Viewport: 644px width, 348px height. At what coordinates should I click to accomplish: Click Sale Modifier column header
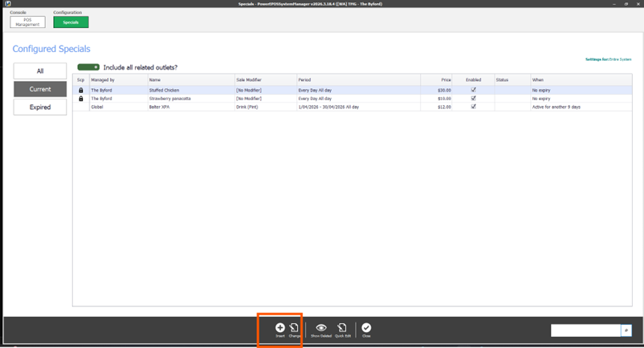(266, 80)
